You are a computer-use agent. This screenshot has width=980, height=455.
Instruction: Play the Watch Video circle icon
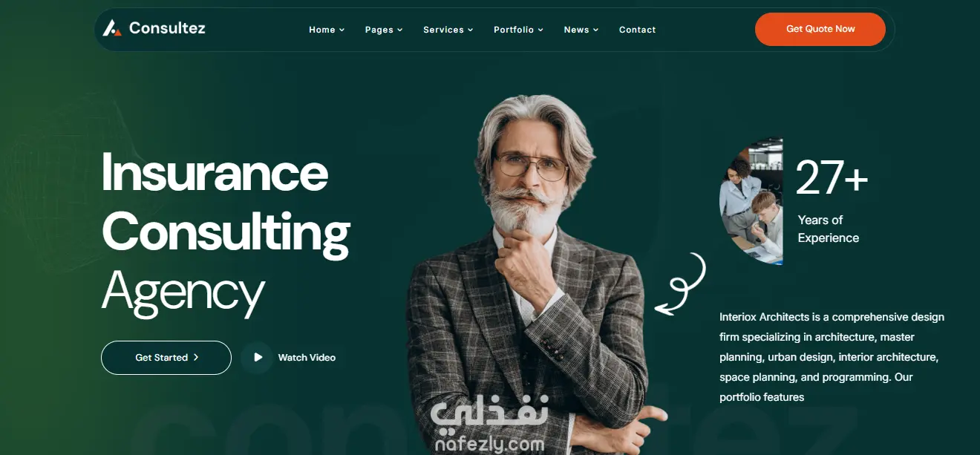(x=257, y=357)
